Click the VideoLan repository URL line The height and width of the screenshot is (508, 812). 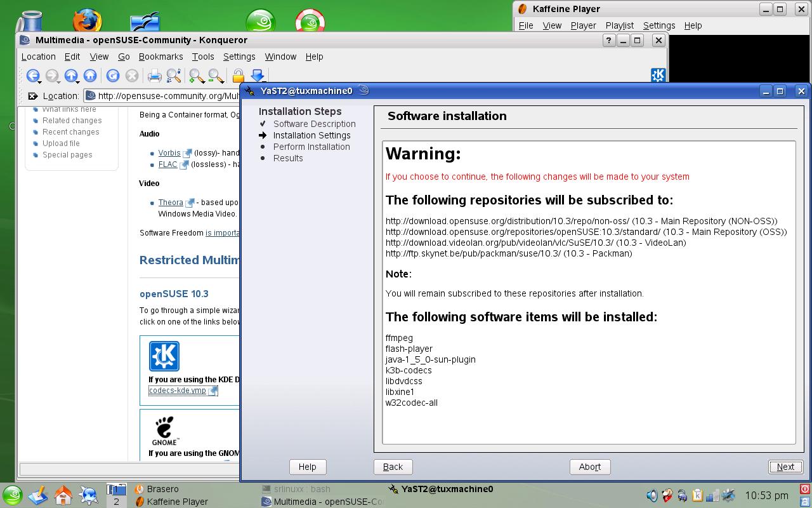pyautogui.click(x=536, y=243)
